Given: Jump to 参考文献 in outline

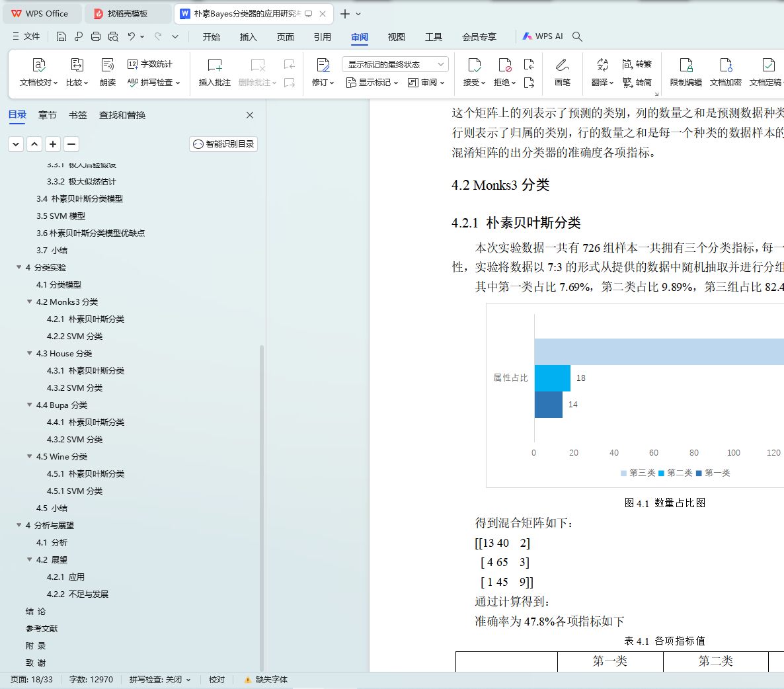Looking at the screenshot, I should pyautogui.click(x=42, y=628).
